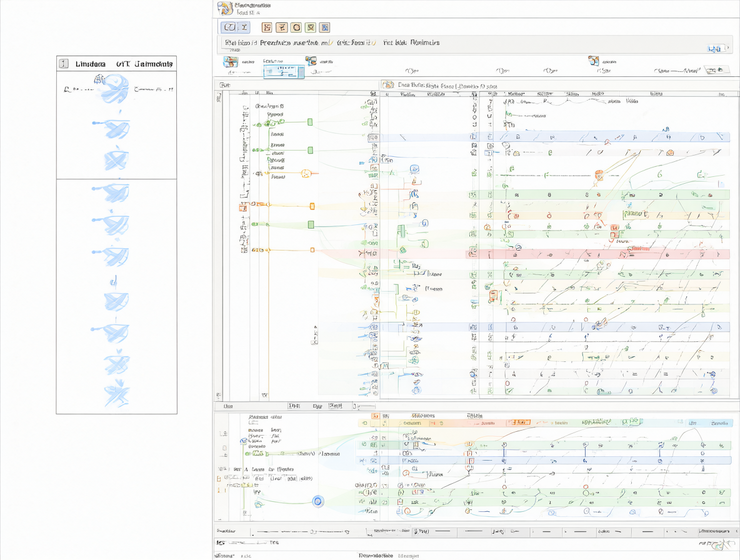Click the green-bordered icon in the top toolbar
Image resolution: width=740 pixels, height=560 pixels.
point(311,27)
